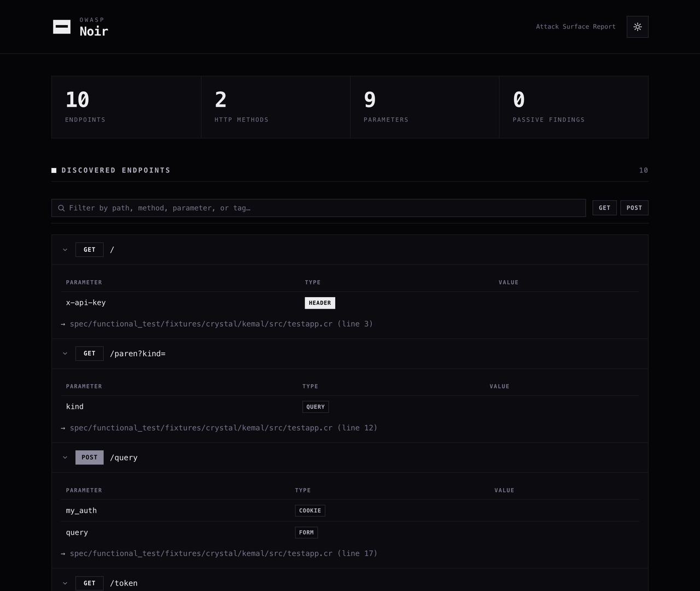The width and height of the screenshot is (700, 591).
Task: Click the 2 HTTP Methods stat card
Action: click(x=276, y=107)
